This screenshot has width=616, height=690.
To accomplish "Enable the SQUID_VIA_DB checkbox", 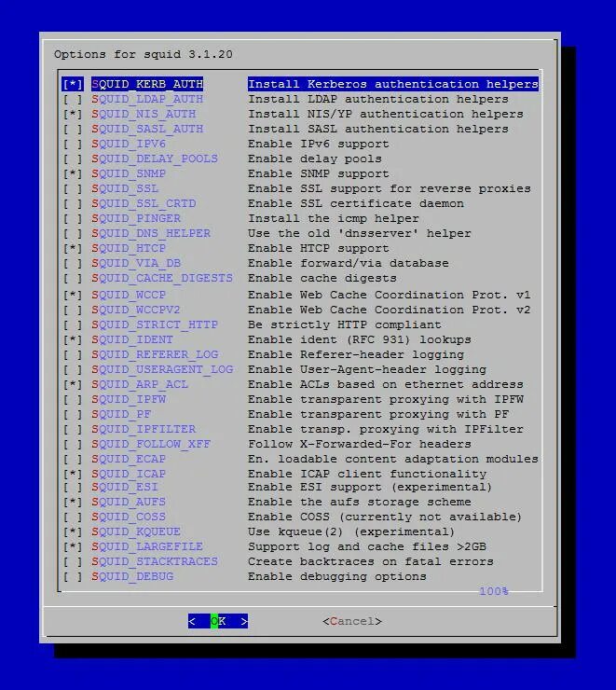I will pos(73,264).
